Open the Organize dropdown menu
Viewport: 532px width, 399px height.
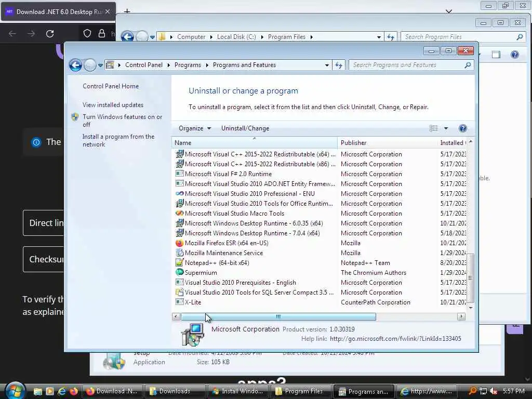[x=195, y=128]
